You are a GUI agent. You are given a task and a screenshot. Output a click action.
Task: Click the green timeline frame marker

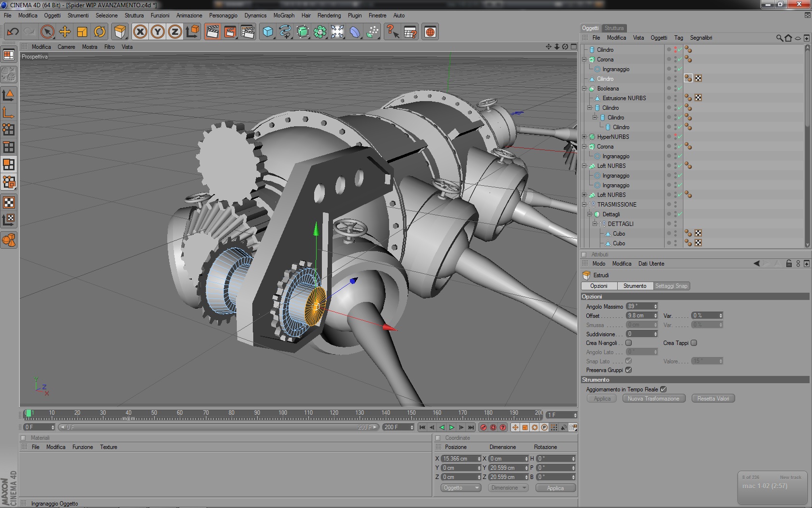pyautogui.click(x=29, y=413)
